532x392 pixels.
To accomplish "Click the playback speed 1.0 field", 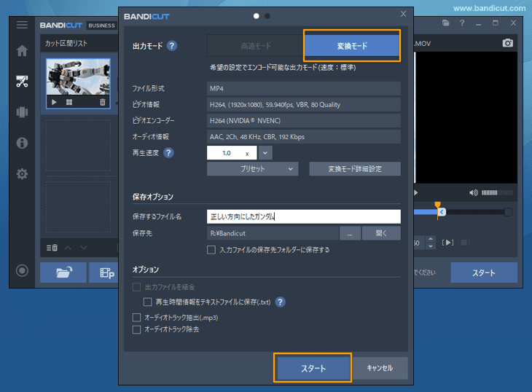I will [232, 153].
